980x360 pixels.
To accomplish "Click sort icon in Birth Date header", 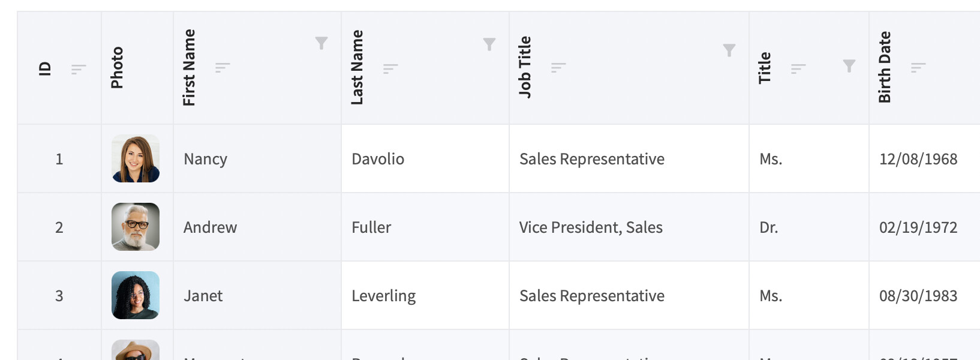I will tap(918, 67).
